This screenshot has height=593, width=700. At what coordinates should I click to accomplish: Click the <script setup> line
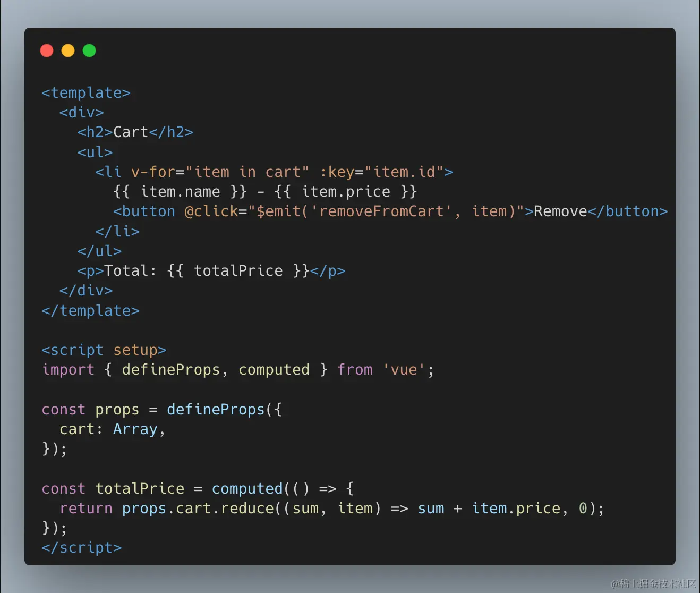tap(104, 350)
